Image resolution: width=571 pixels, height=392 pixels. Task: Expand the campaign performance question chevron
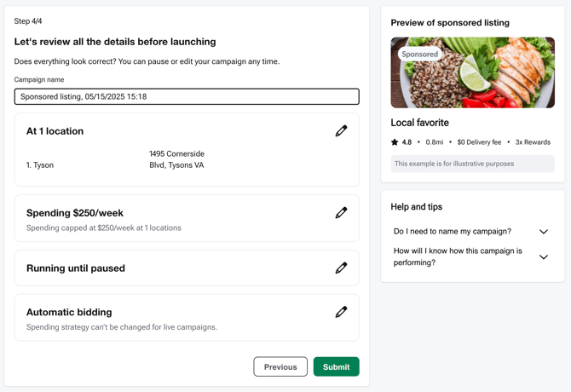click(543, 257)
